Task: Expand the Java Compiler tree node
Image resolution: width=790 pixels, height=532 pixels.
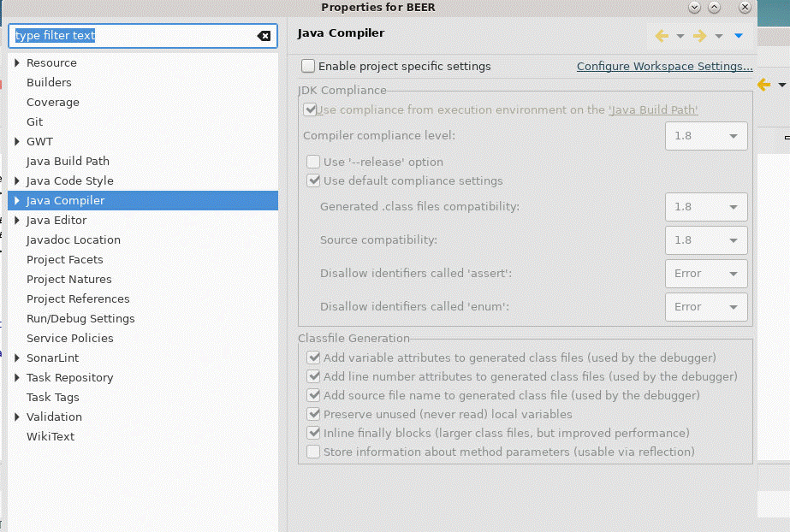Action: click(17, 200)
